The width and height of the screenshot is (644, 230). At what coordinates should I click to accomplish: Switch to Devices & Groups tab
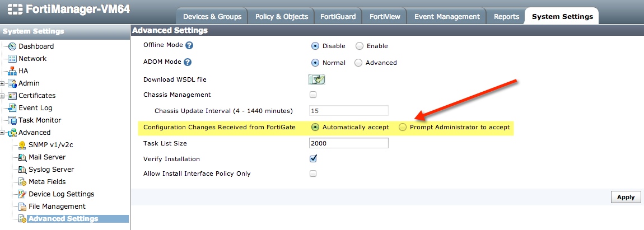212,16
